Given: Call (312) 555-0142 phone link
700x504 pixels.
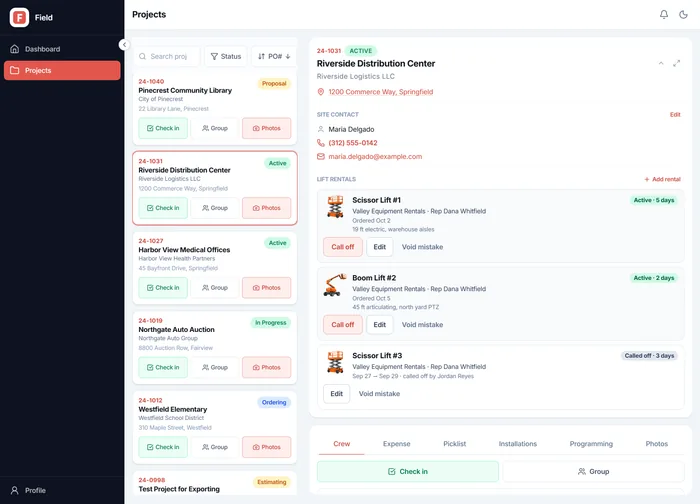Looking at the screenshot, I should tap(353, 143).
